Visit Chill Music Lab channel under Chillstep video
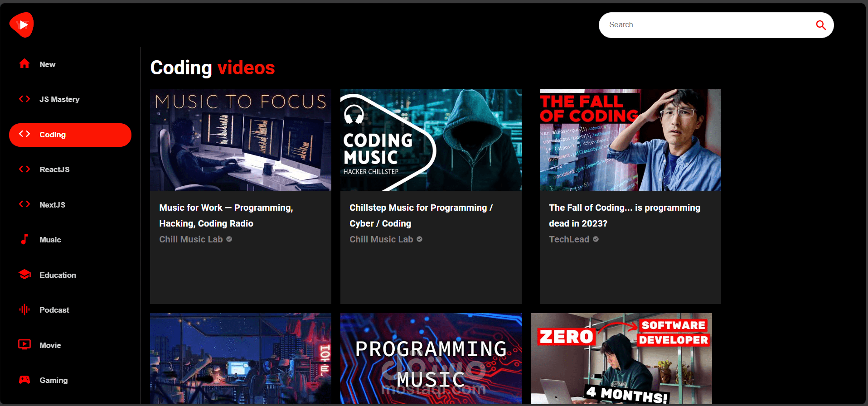The width and height of the screenshot is (868, 406). pos(381,239)
